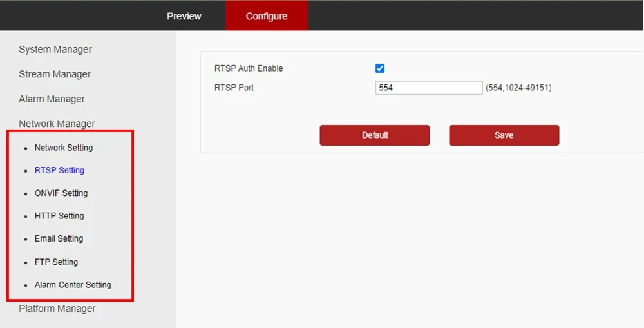
Task: Open Network Setting in the sidebar
Action: [x=64, y=148]
